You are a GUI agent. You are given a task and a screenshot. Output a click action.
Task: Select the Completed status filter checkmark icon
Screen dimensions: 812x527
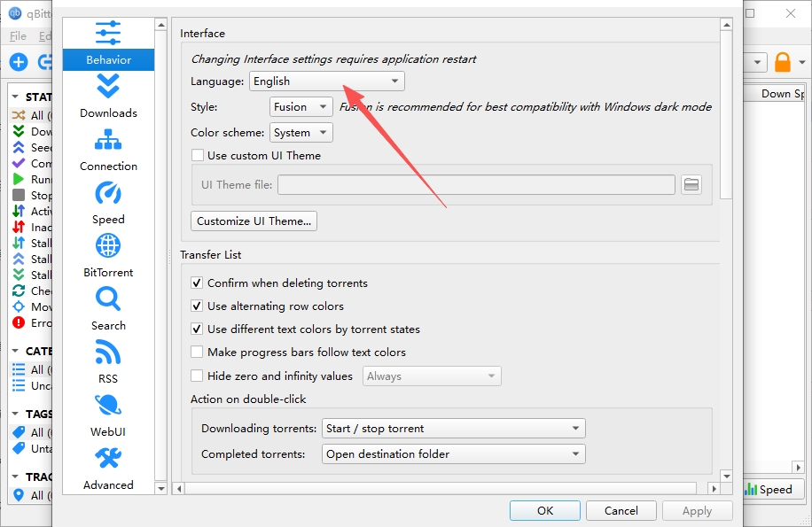click(19, 163)
